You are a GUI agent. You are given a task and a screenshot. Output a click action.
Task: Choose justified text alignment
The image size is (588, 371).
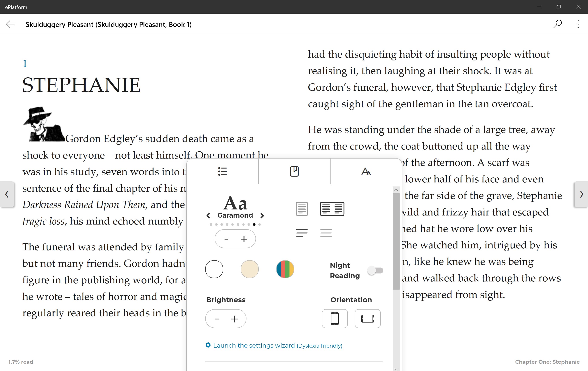pyautogui.click(x=326, y=233)
